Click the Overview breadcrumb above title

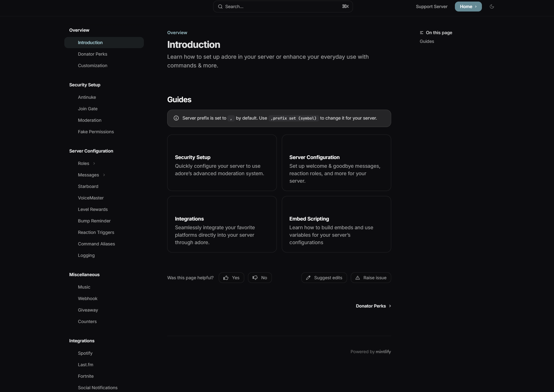click(x=177, y=33)
